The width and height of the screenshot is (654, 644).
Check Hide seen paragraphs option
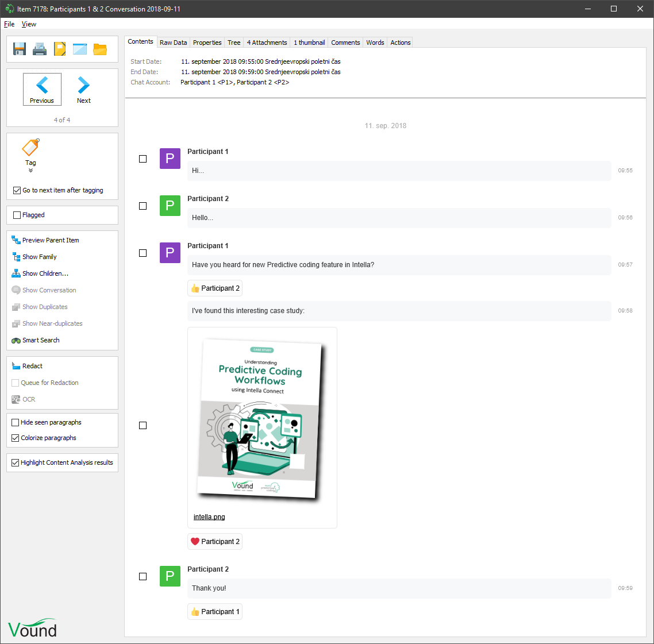click(x=16, y=422)
